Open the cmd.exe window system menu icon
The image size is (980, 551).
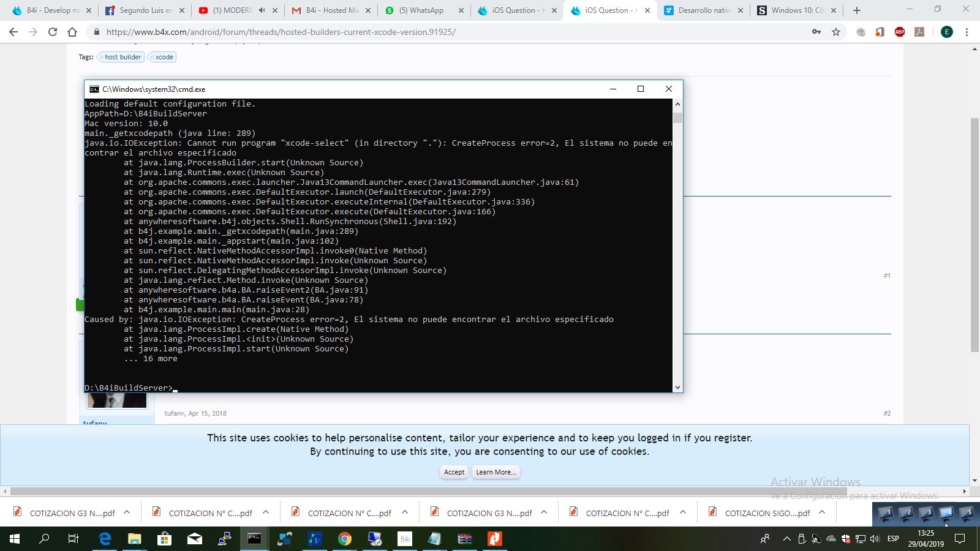94,89
